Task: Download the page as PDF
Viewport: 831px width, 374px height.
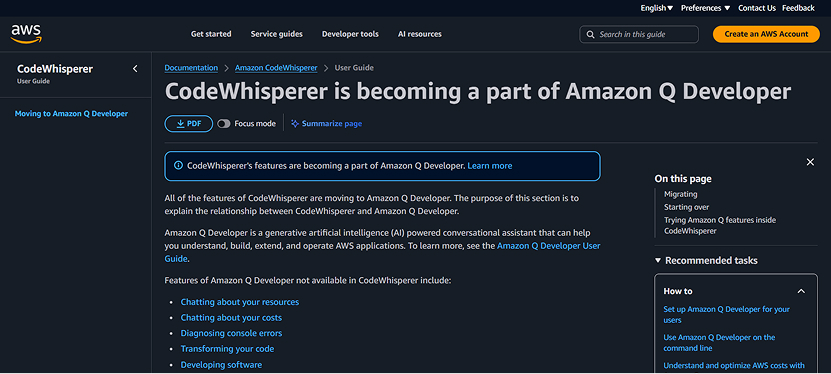Action: tap(189, 123)
